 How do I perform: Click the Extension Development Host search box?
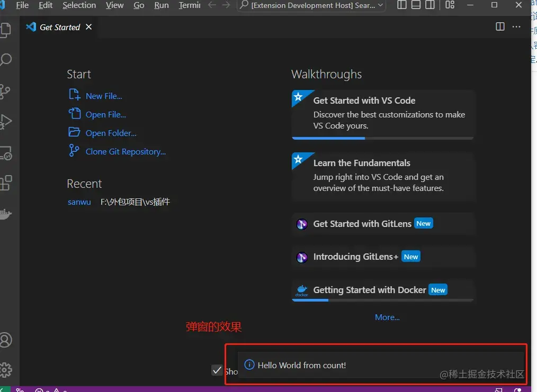click(311, 5)
